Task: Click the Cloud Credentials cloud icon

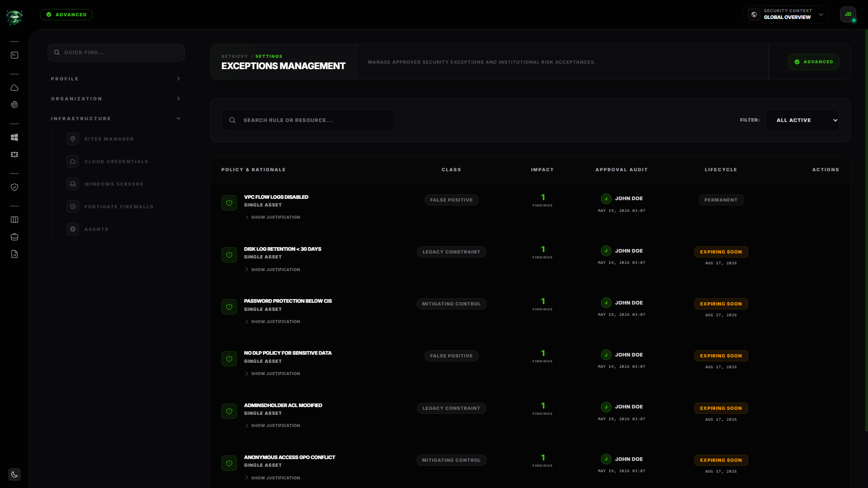Action: [x=73, y=161]
